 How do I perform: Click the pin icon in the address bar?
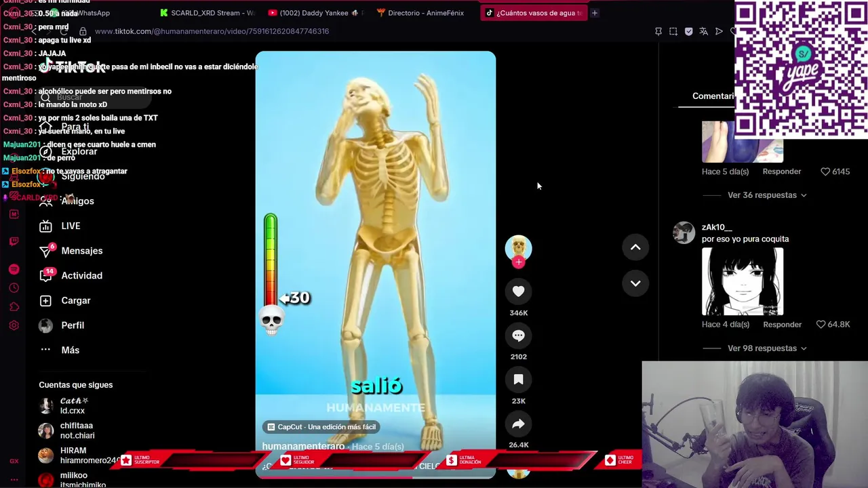tap(658, 31)
